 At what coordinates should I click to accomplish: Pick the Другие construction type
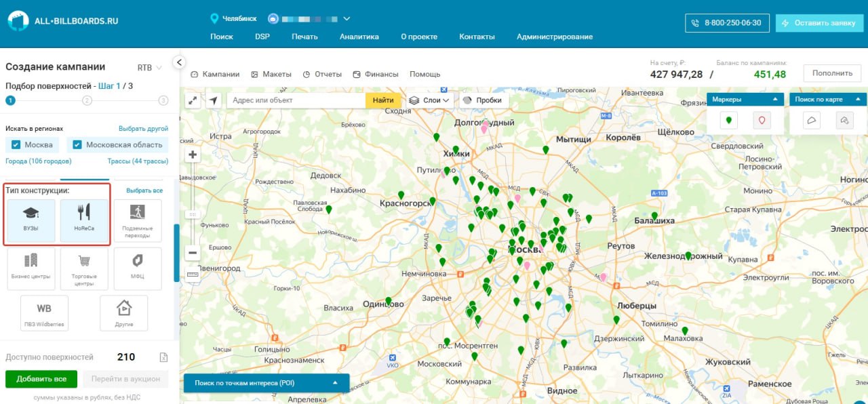pos(123,313)
